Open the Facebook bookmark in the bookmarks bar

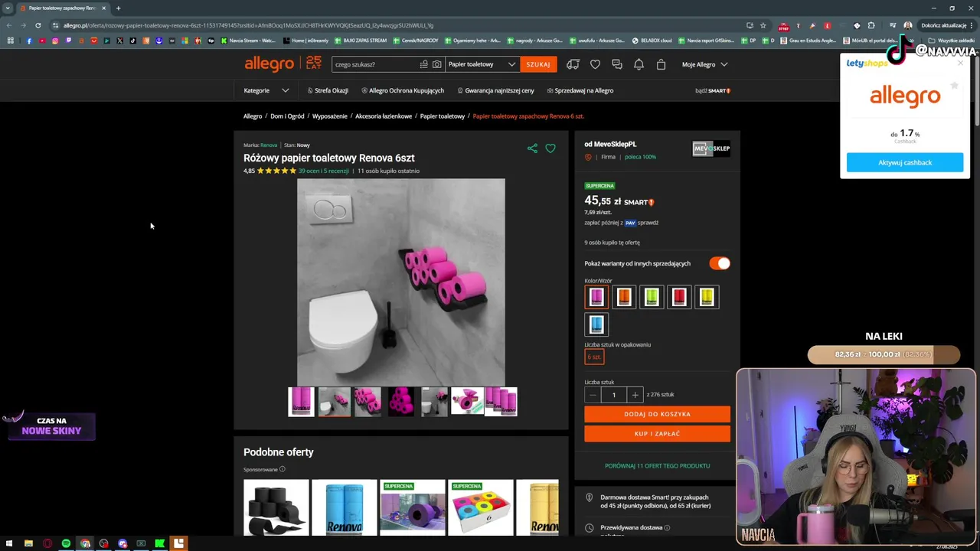pyautogui.click(x=29, y=41)
